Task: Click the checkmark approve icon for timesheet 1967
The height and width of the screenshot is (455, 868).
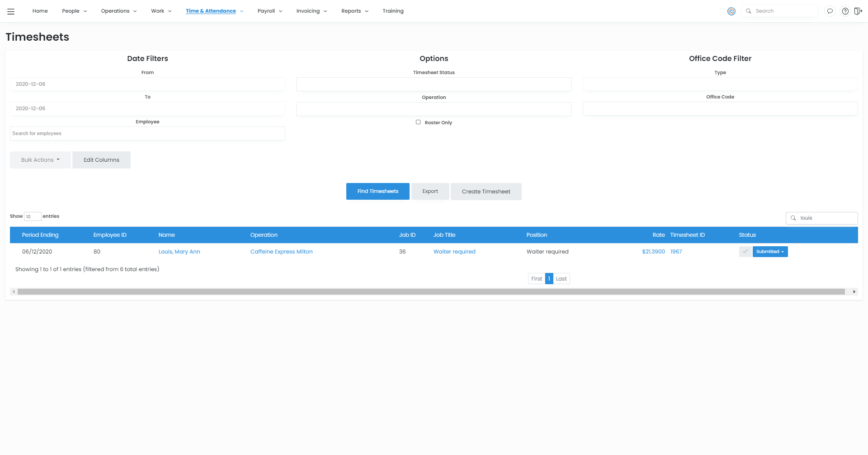Action: tap(745, 252)
